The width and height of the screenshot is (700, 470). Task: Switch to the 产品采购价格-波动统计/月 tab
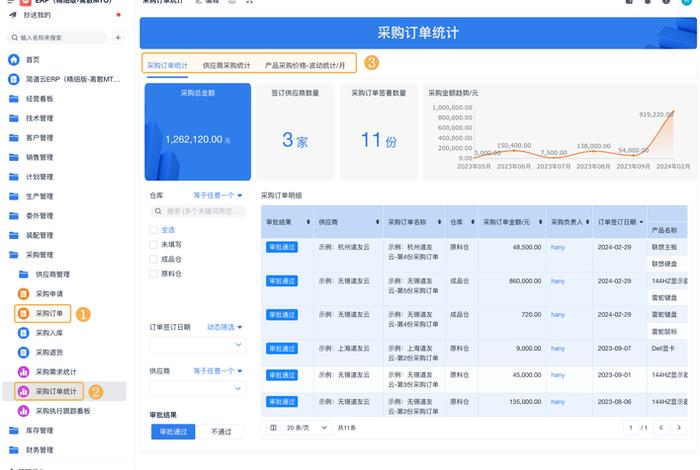[x=305, y=65]
